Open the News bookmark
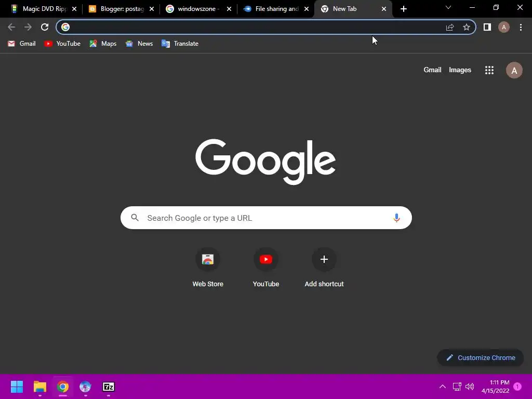This screenshot has height=399, width=532. pos(139,44)
